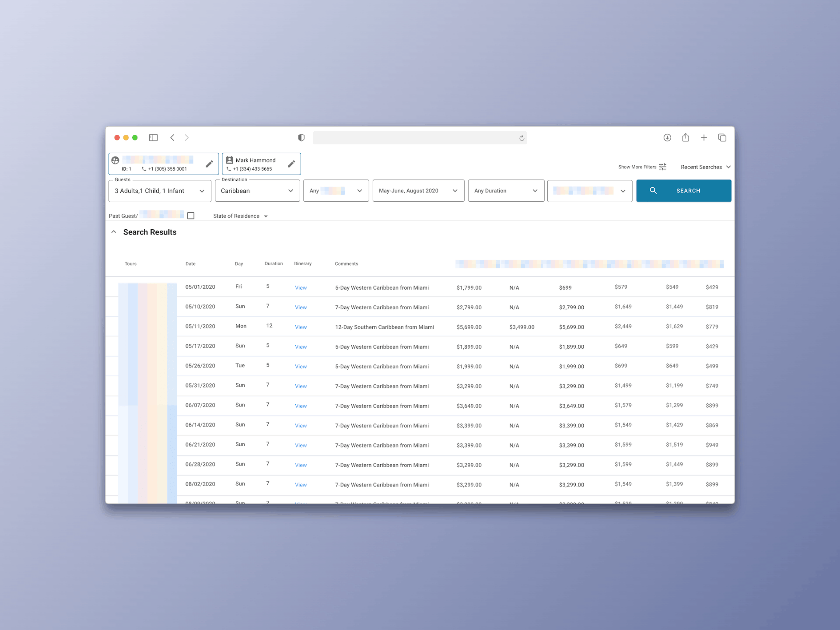Tick the Past Guest checkbox
840x630 pixels.
pos(191,216)
